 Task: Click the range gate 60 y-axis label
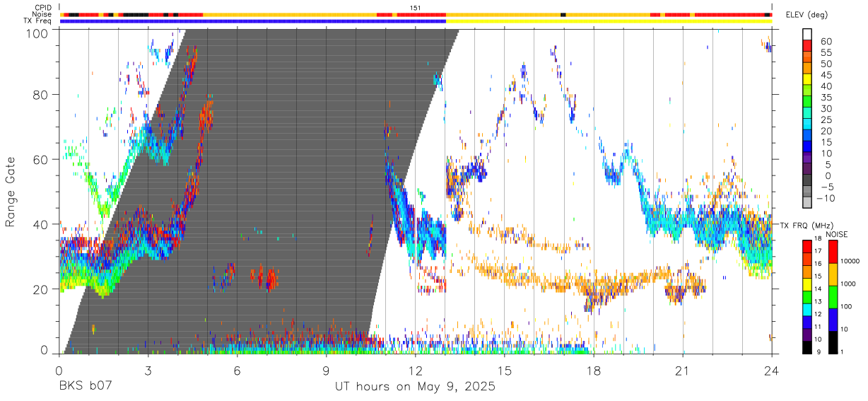[42, 159]
